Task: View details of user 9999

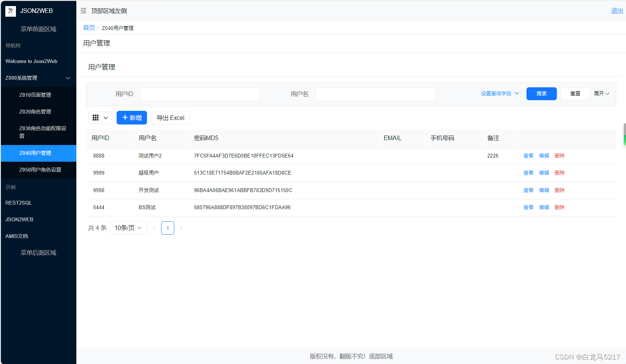Action: click(528, 173)
